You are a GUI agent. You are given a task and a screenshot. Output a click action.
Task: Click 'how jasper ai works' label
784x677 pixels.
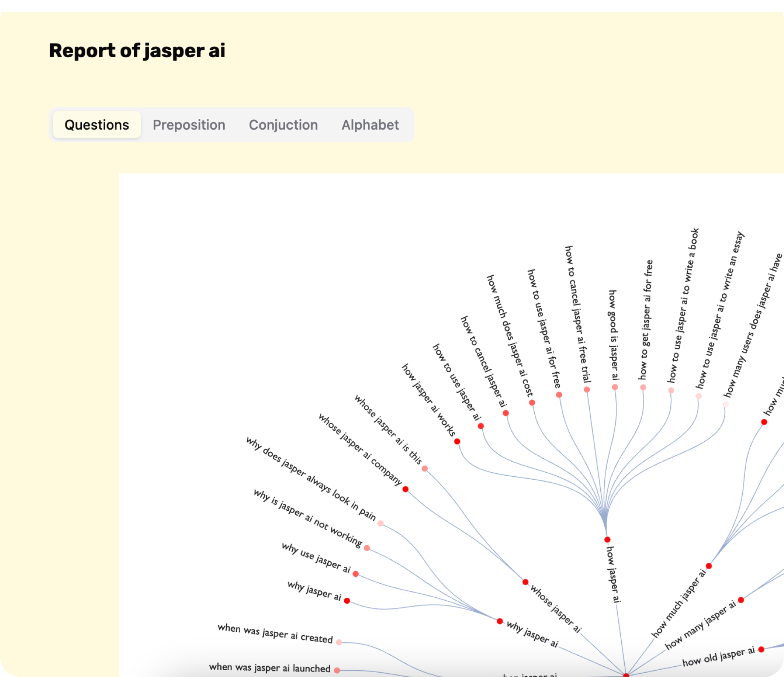429,400
